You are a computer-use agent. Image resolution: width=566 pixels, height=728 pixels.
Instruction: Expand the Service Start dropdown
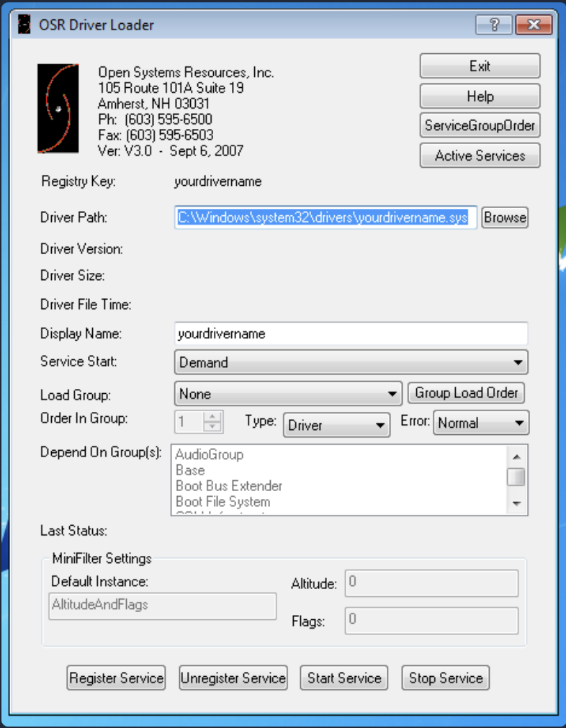[x=351, y=362]
